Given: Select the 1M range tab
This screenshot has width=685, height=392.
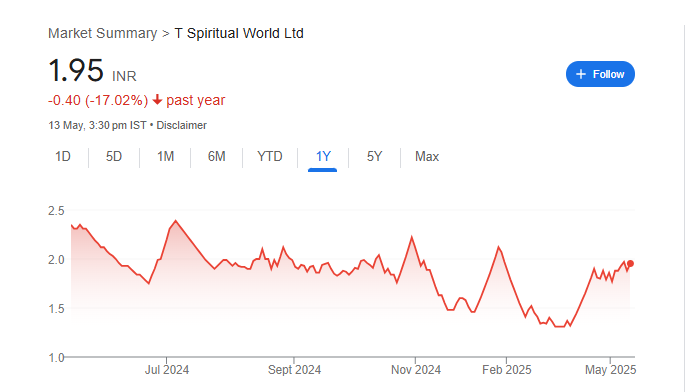Looking at the screenshot, I should pyautogui.click(x=165, y=156).
